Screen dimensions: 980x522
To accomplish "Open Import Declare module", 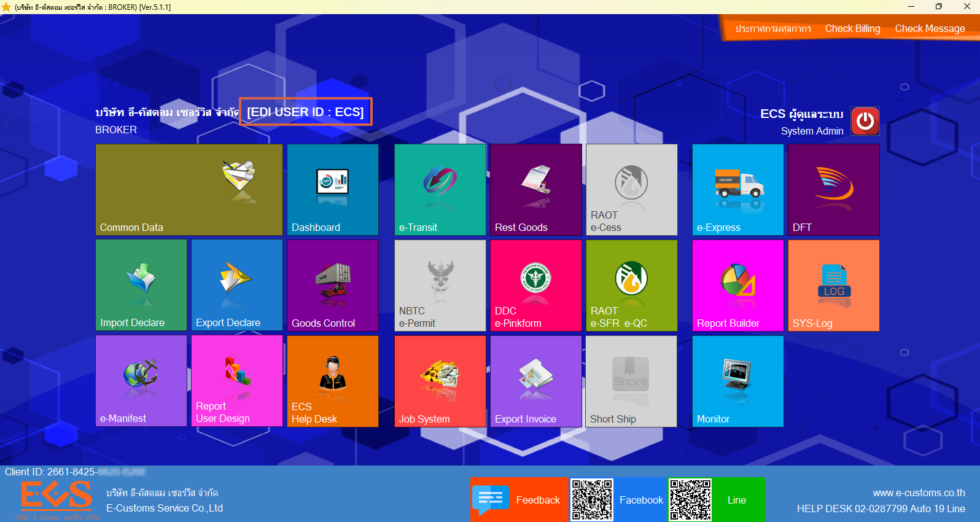I will [x=141, y=285].
